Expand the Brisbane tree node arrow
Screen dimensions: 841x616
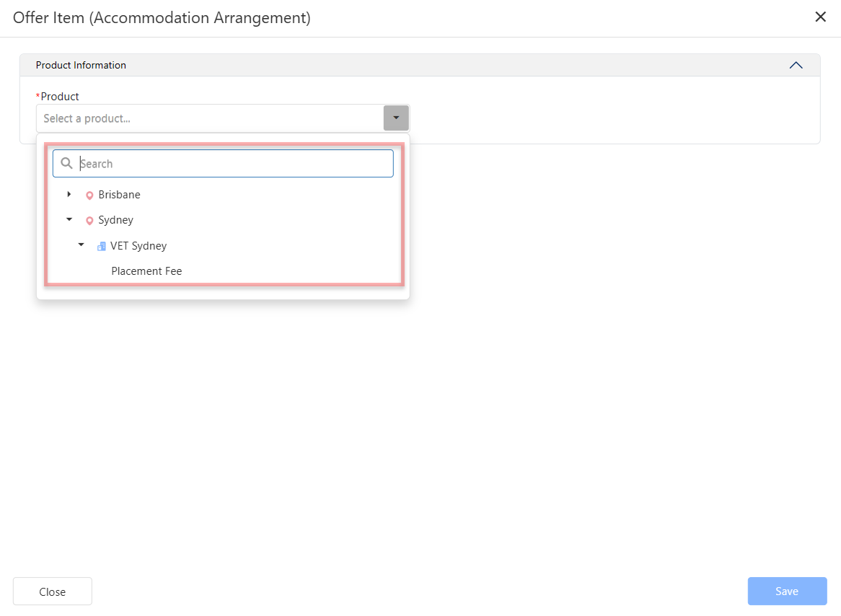click(x=69, y=195)
